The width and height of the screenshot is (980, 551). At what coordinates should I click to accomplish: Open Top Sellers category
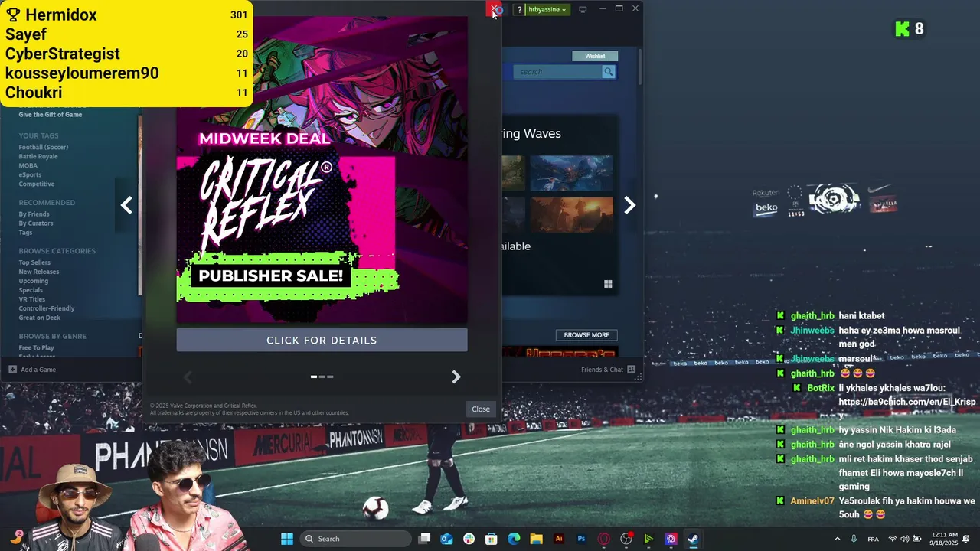[34, 262]
